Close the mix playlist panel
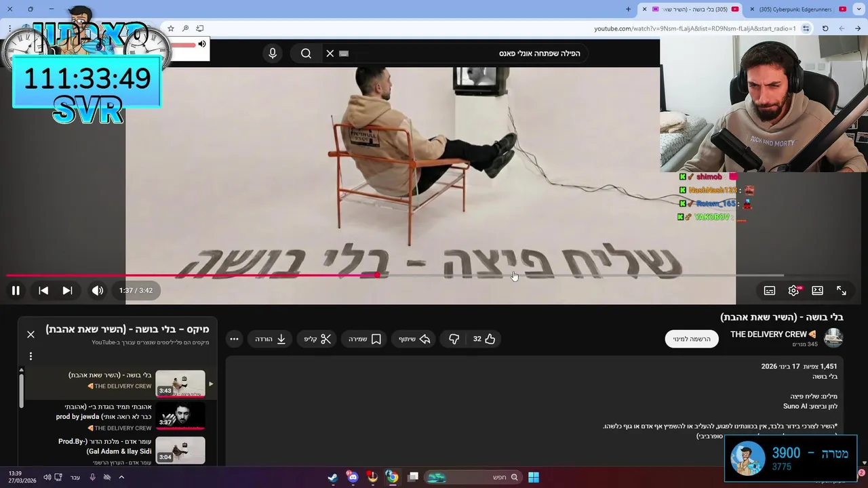Viewport: 868px width, 488px height. tap(31, 334)
